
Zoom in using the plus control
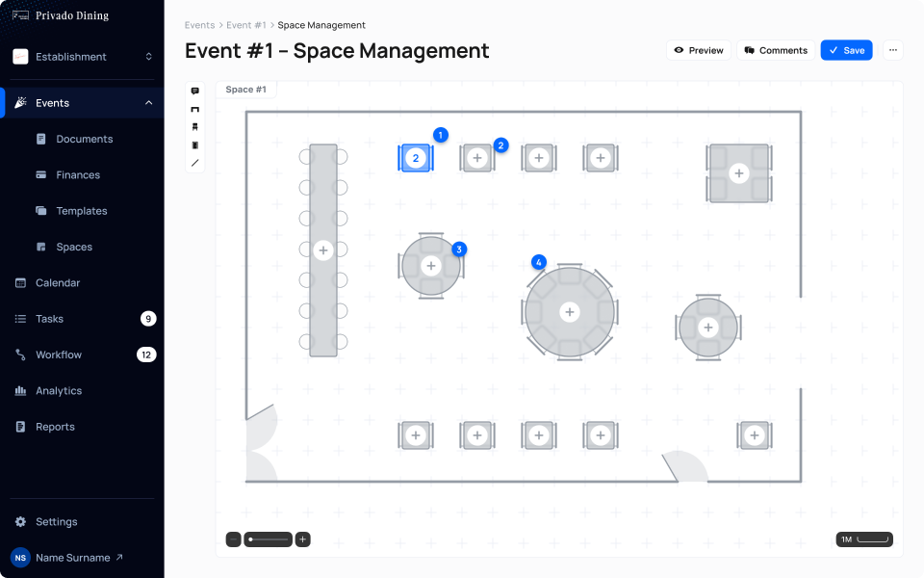click(x=302, y=539)
